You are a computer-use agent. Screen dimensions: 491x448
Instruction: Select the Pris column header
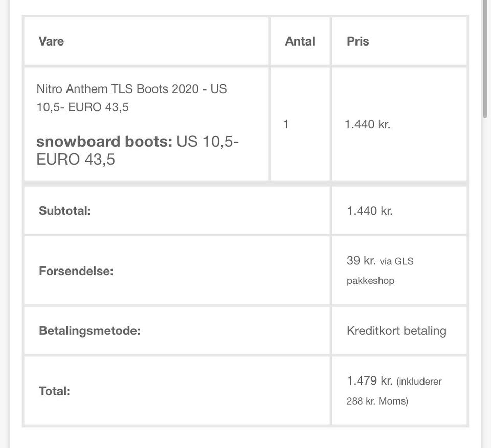[358, 41]
